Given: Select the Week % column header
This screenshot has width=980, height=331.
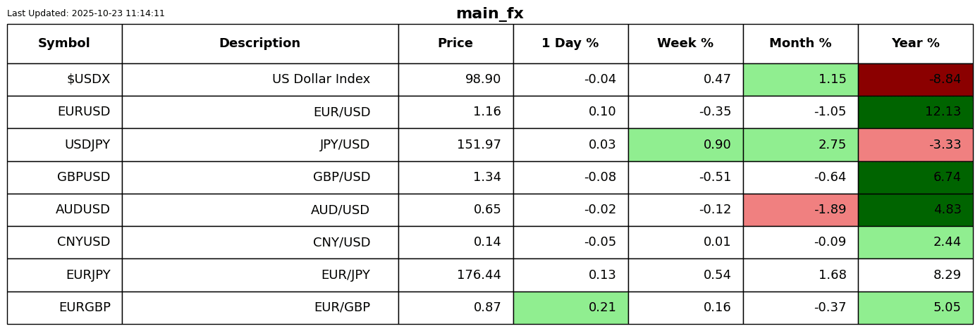Looking at the screenshot, I should point(685,44).
